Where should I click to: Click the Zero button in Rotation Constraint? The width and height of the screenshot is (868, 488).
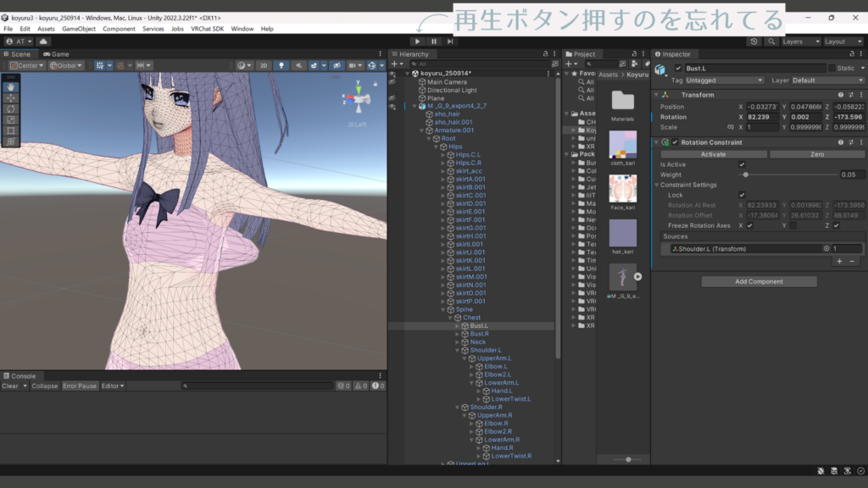click(x=817, y=154)
